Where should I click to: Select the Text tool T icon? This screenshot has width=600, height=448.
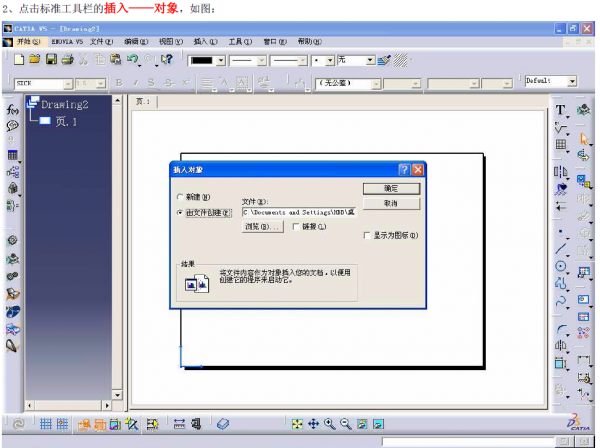[x=560, y=110]
